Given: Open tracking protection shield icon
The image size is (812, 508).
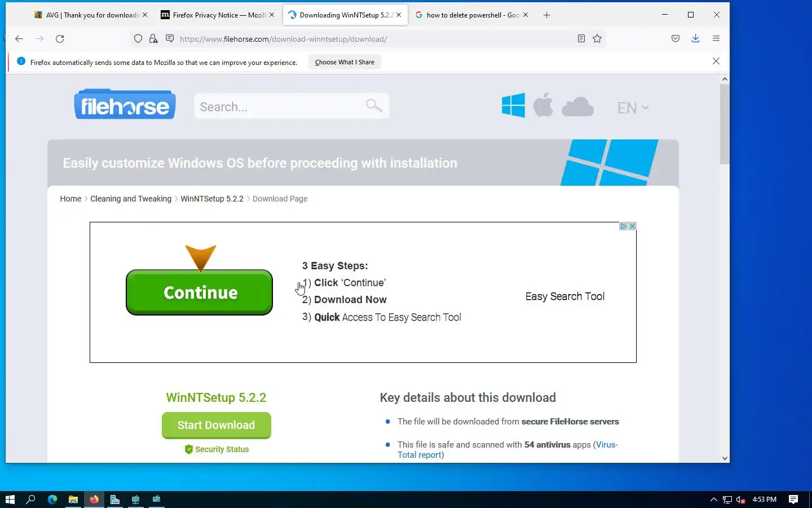Looking at the screenshot, I should click(138, 39).
